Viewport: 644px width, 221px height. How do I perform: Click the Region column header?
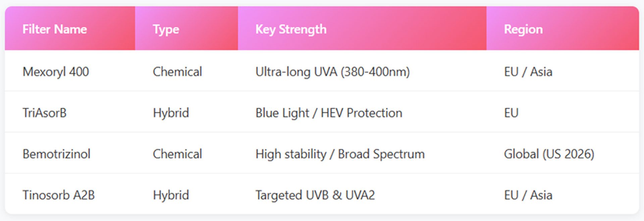(x=523, y=29)
